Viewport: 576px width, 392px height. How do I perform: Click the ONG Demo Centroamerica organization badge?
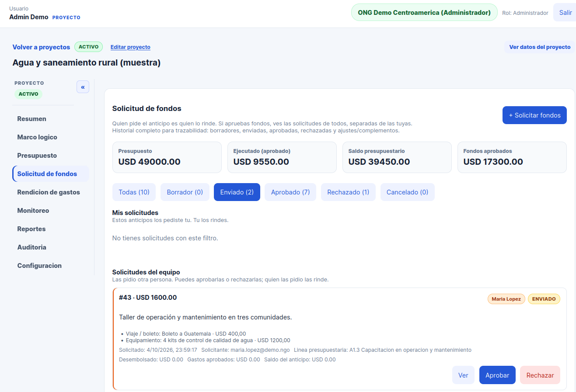(424, 13)
